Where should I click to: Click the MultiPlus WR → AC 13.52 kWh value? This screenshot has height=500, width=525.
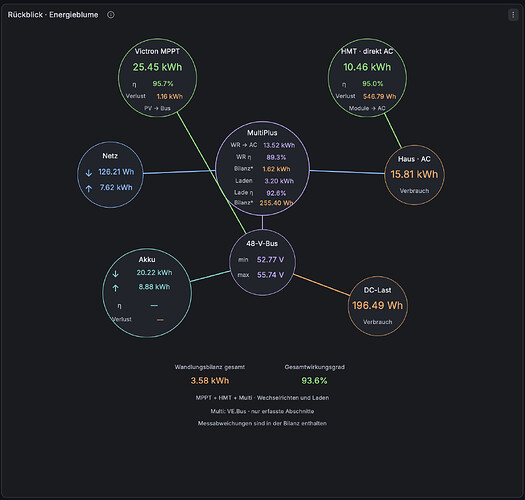[279, 145]
